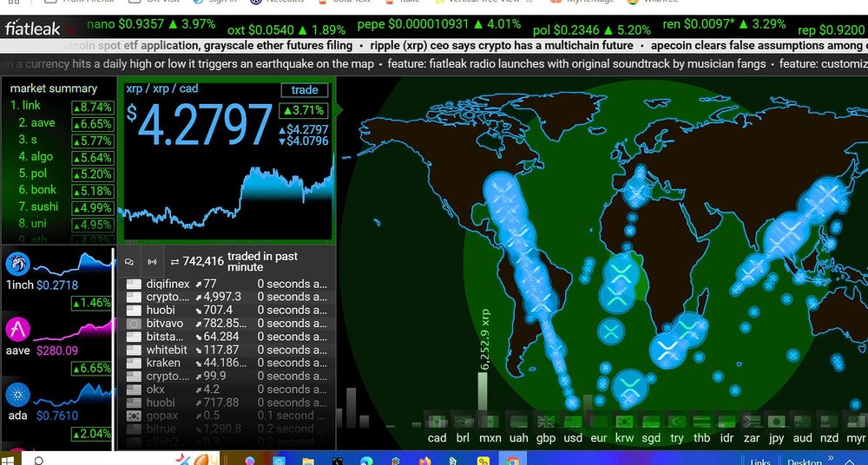Open the Desktop toolbar on taskbar
The width and height of the screenshot is (868, 465).
[805, 462]
